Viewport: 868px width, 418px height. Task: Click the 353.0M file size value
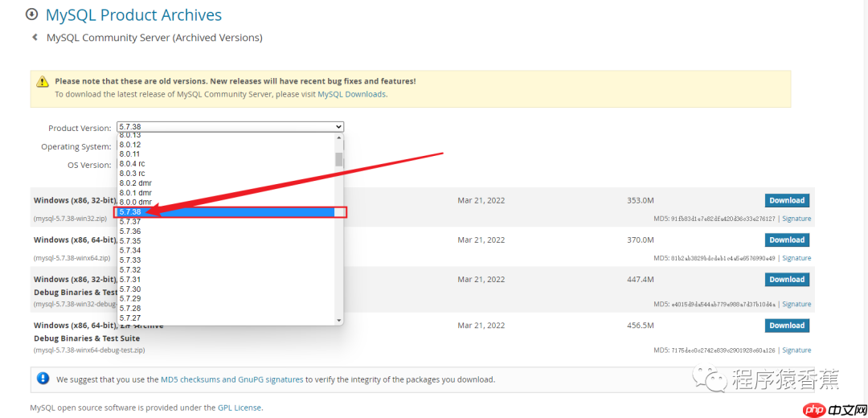pos(641,200)
